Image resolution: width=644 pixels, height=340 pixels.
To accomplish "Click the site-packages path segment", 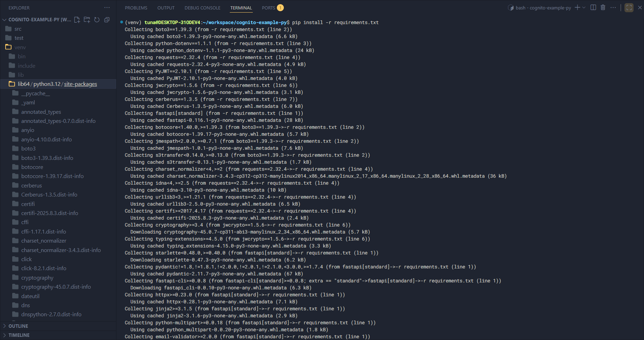I will 81,84.
